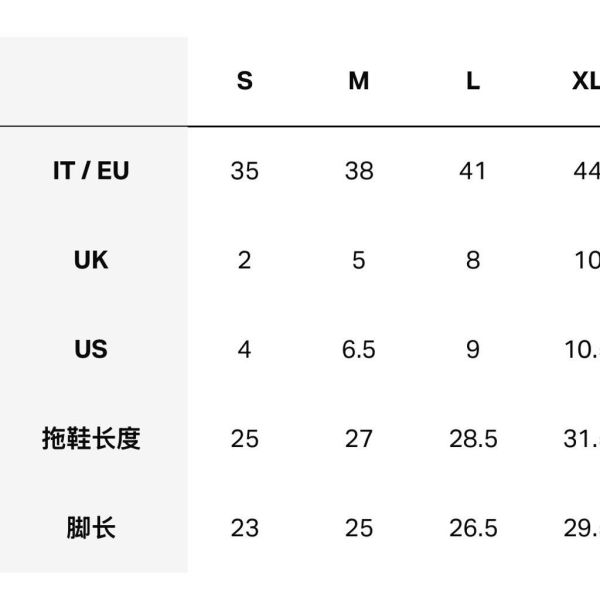Click slipper length 27 value
The width and height of the screenshot is (600, 600).
click(x=359, y=439)
